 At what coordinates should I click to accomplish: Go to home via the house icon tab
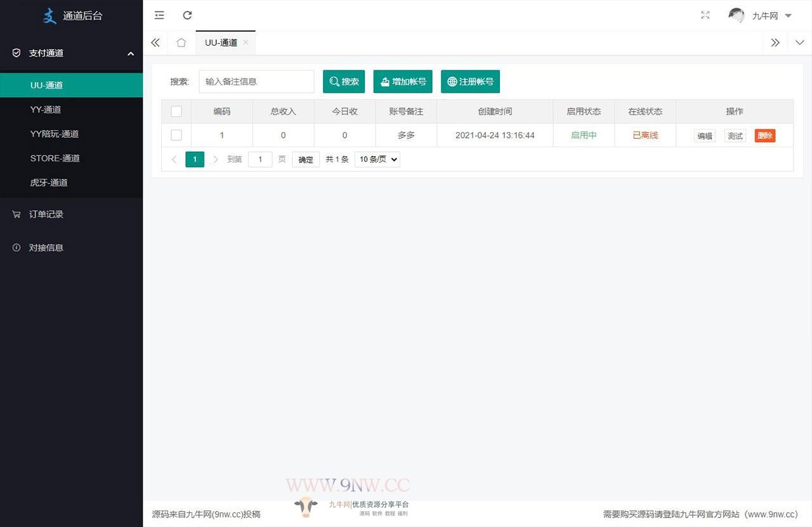[181, 43]
